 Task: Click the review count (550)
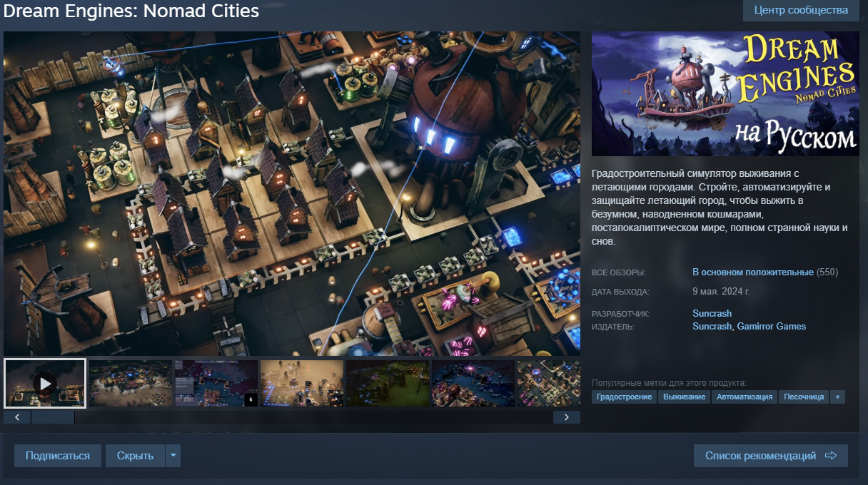(x=827, y=272)
